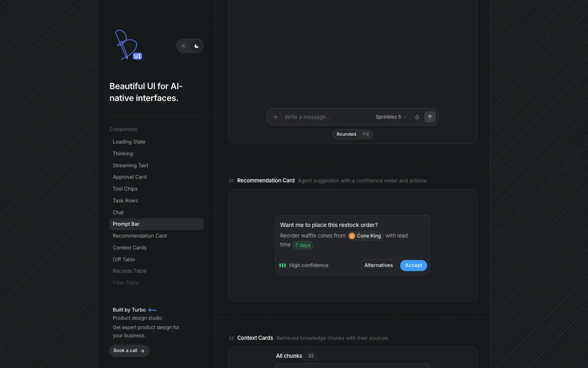
Task: Switch to dark mode moon icon
Action: click(197, 46)
